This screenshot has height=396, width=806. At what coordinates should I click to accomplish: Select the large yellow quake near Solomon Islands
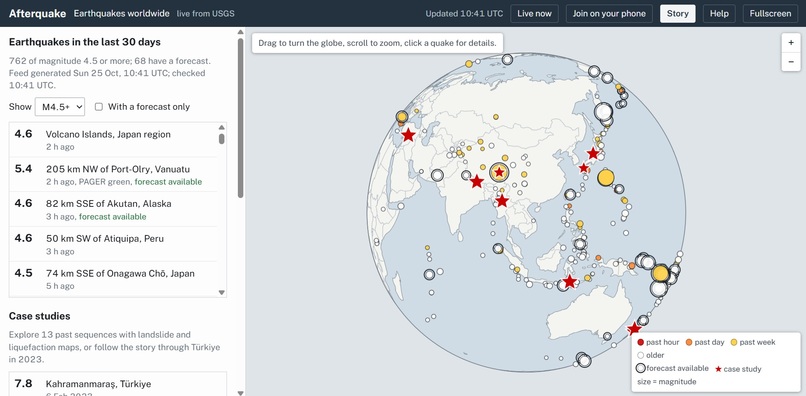pyautogui.click(x=661, y=273)
